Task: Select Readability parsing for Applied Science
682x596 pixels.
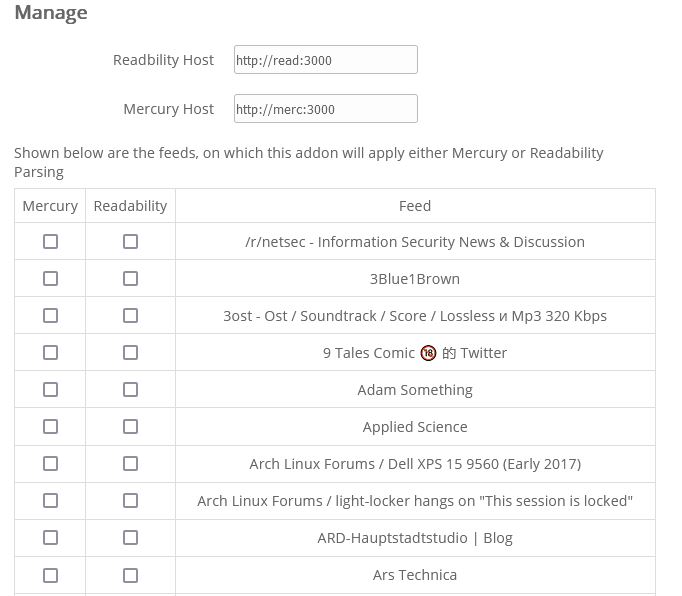Action: pos(130,427)
